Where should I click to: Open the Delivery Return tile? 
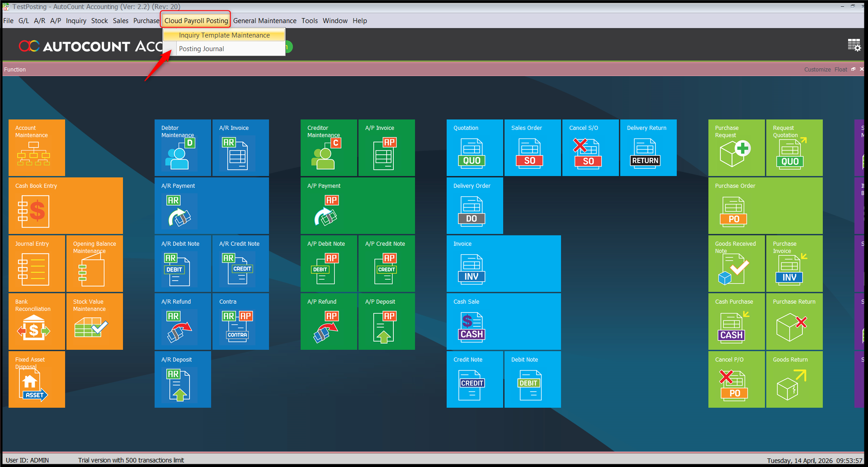pyautogui.click(x=648, y=148)
